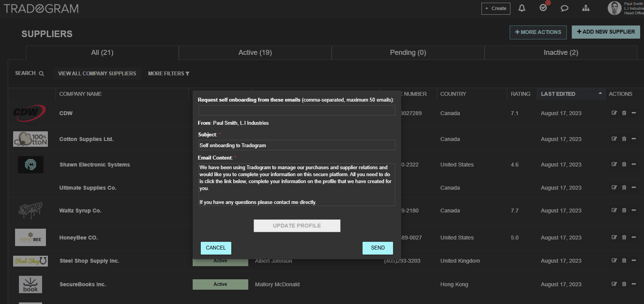
Task: Click the Cotton Supplies logo thumbnail
Action: (31, 139)
